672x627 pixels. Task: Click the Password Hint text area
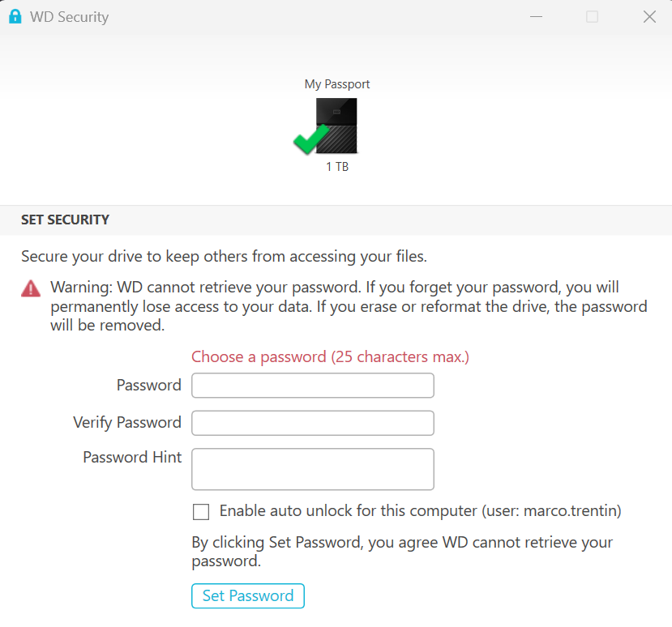(x=312, y=468)
